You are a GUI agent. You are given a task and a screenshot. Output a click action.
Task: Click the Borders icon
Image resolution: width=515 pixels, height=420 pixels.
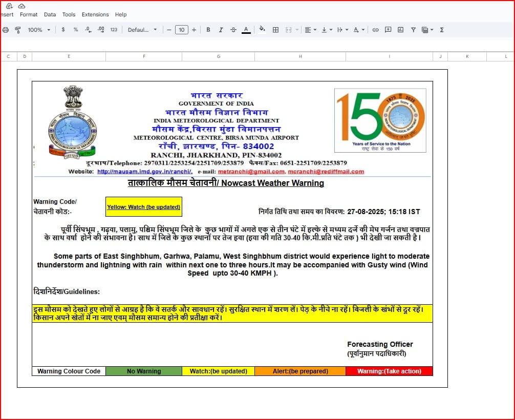point(275,30)
